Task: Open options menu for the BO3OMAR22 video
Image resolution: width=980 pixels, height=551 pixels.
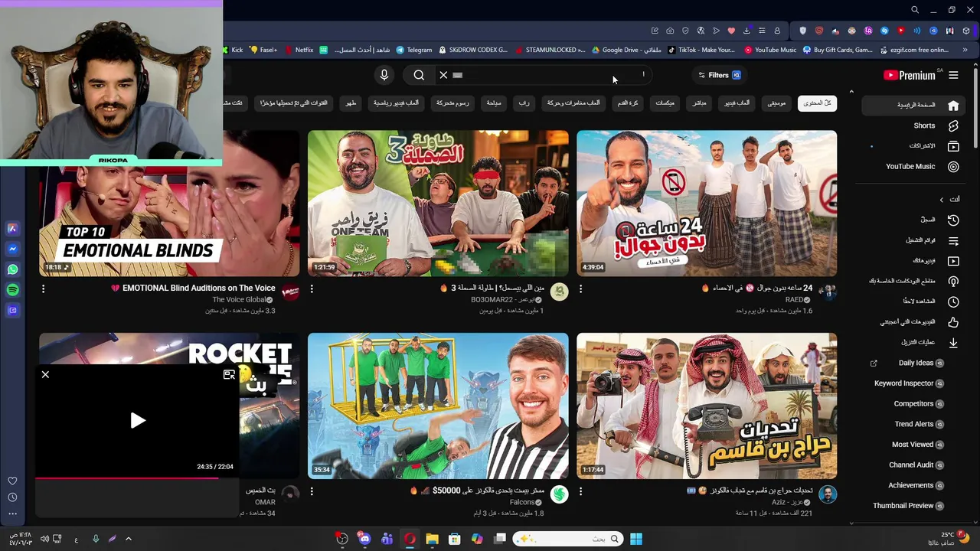Action: (312, 289)
